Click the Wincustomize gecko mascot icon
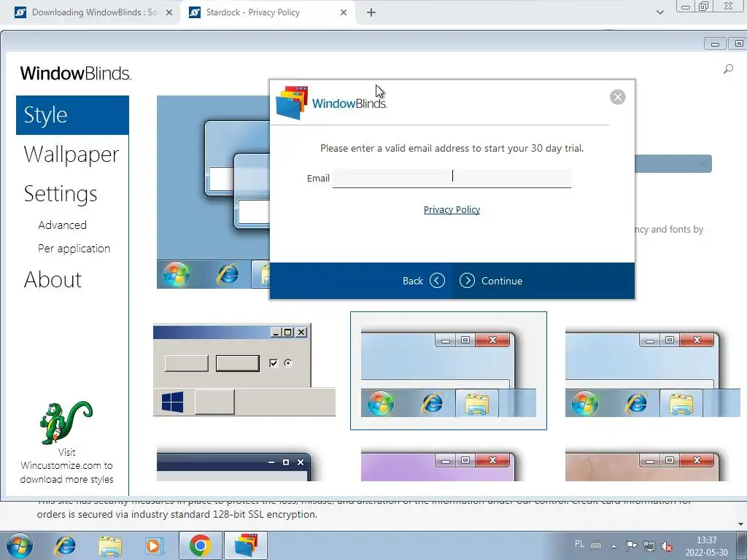The image size is (747, 560). [x=66, y=423]
